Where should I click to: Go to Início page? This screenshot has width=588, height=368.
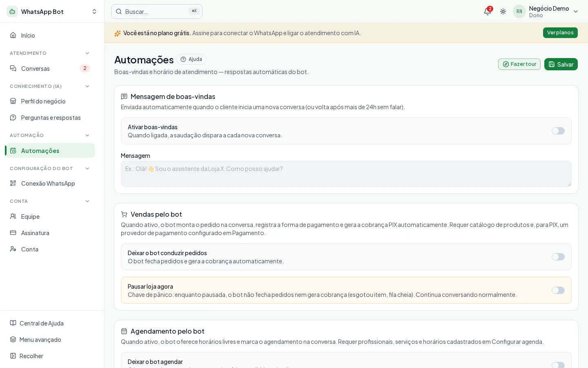pos(50,35)
